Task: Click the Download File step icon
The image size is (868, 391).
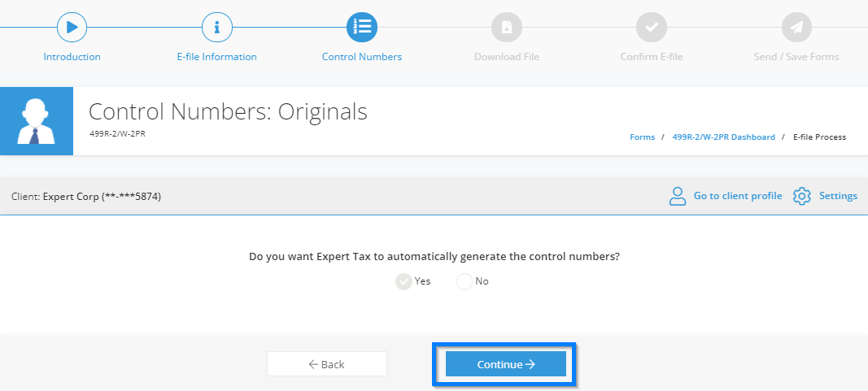Action: [507, 27]
